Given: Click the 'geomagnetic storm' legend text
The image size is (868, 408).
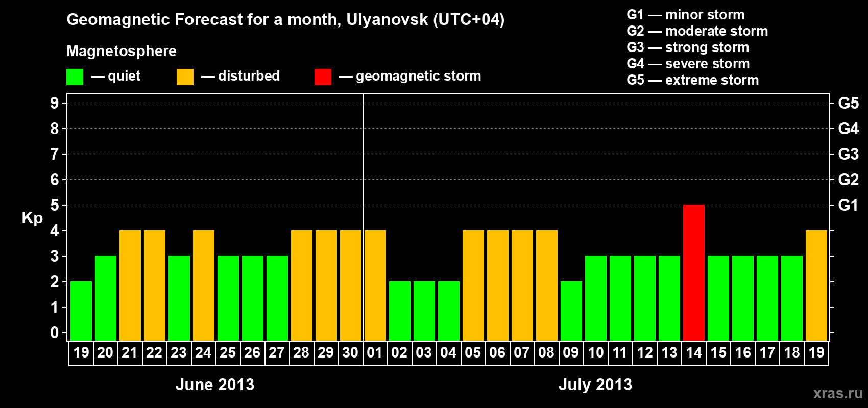Looking at the screenshot, I should (419, 76).
